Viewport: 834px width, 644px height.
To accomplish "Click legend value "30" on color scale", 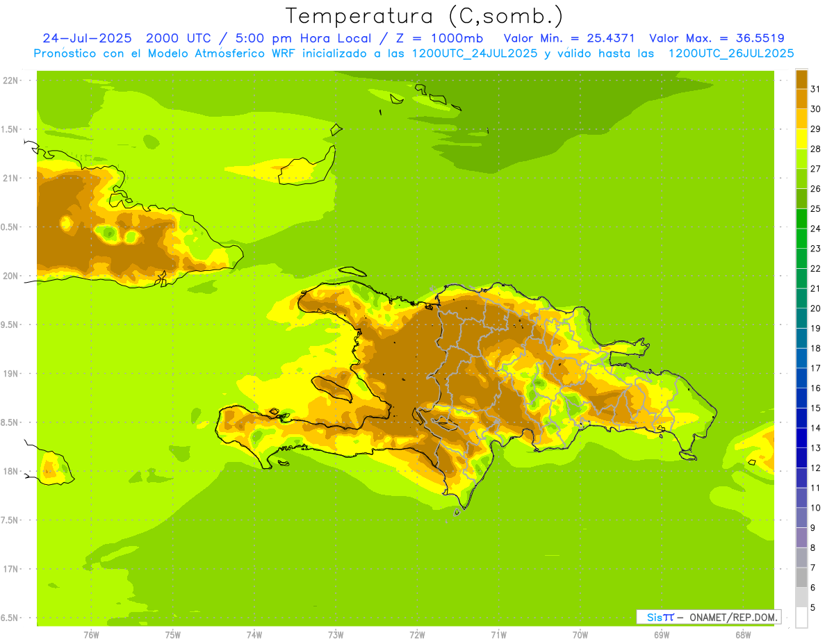I will point(816,109).
